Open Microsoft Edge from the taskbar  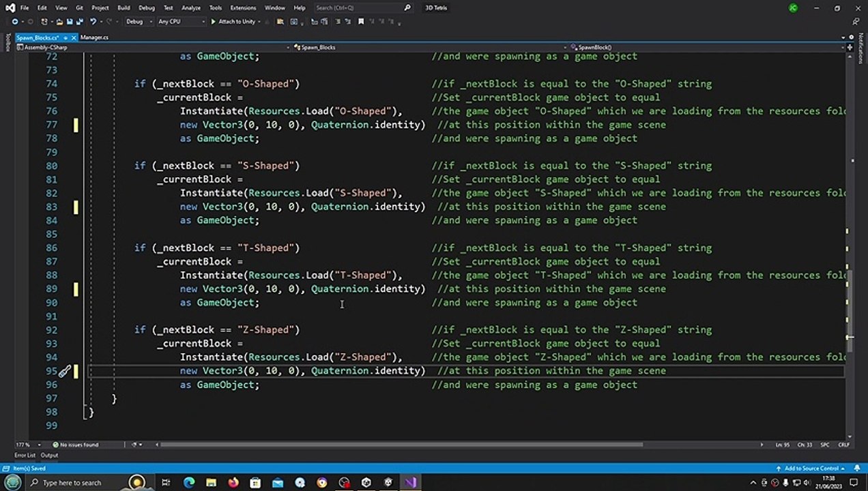(x=189, y=483)
